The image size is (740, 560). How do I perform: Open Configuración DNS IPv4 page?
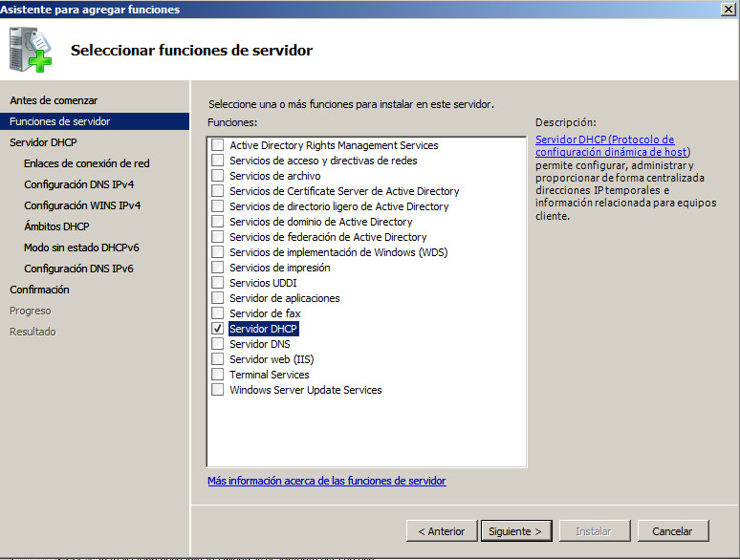(78, 184)
